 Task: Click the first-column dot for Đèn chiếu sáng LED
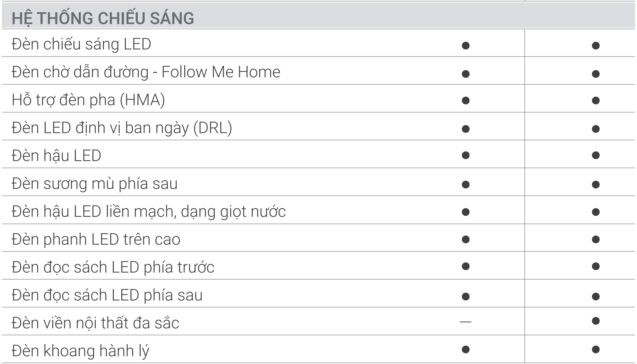(x=465, y=46)
